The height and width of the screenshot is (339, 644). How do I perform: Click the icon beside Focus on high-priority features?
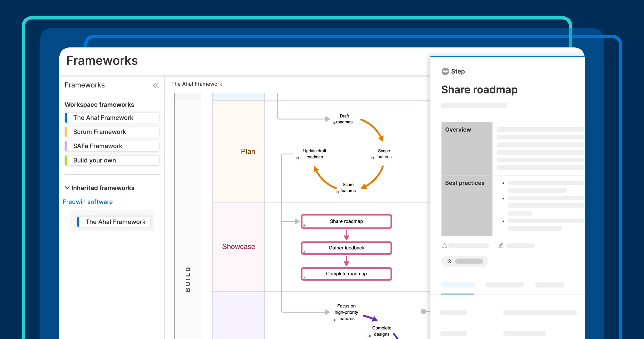point(334,320)
